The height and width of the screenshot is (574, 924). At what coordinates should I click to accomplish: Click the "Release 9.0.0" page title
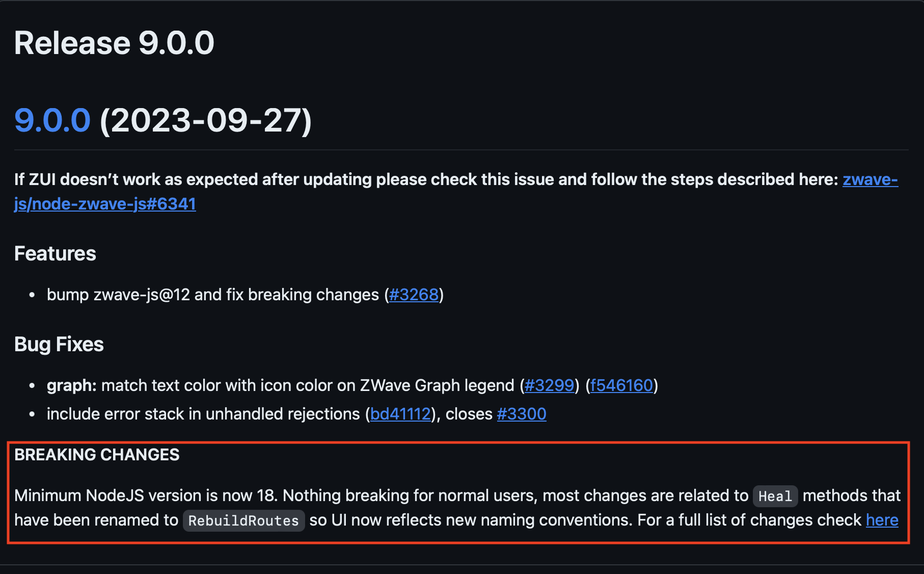click(x=114, y=43)
